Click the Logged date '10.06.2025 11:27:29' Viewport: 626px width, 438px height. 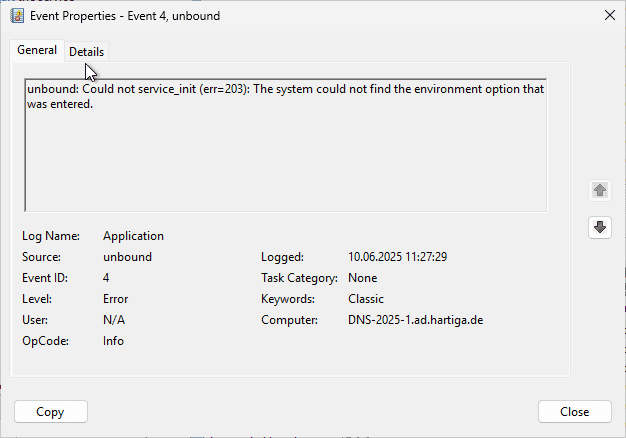pos(397,257)
